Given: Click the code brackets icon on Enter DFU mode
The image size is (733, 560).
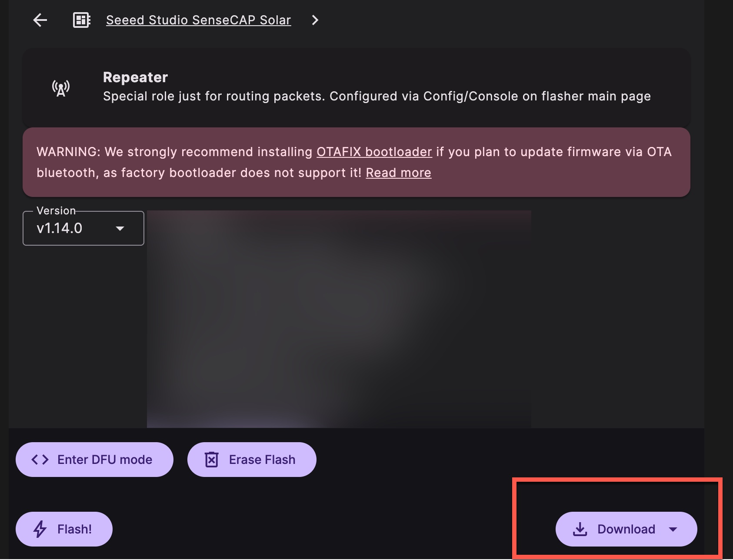Looking at the screenshot, I should tap(40, 460).
